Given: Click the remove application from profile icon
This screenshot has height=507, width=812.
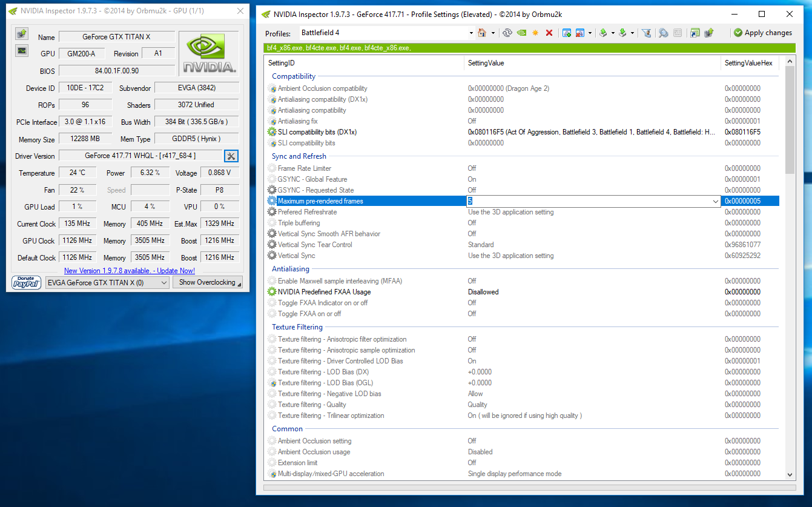Looking at the screenshot, I should [580, 33].
